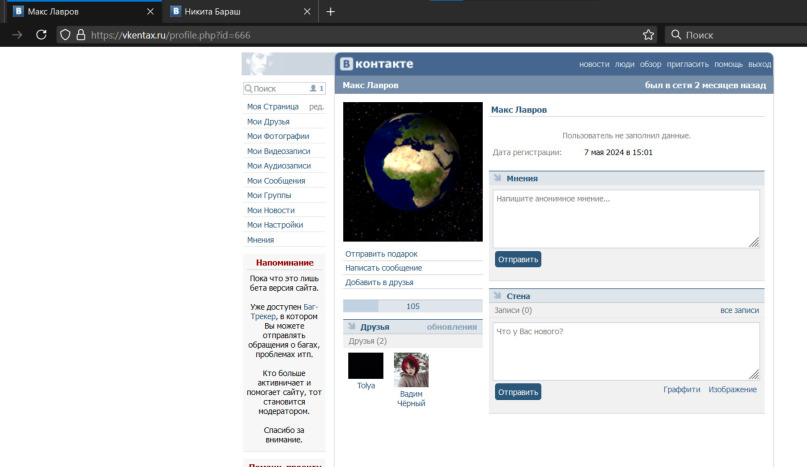Open Мои Друзья
807x467 pixels.
coord(268,122)
